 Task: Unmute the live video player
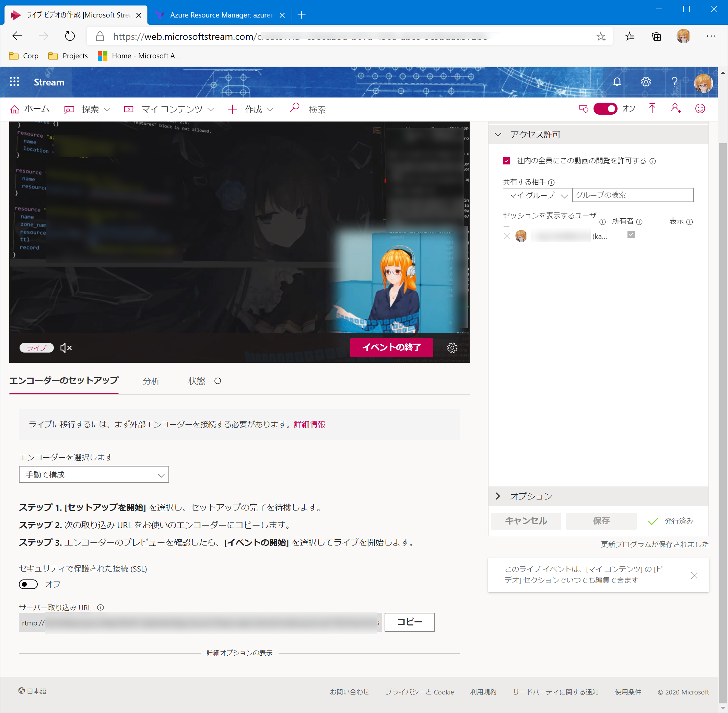click(66, 348)
